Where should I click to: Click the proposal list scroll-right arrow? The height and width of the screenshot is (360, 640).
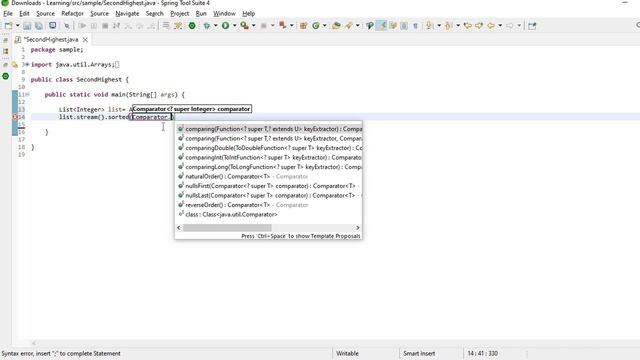tap(358, 228)
